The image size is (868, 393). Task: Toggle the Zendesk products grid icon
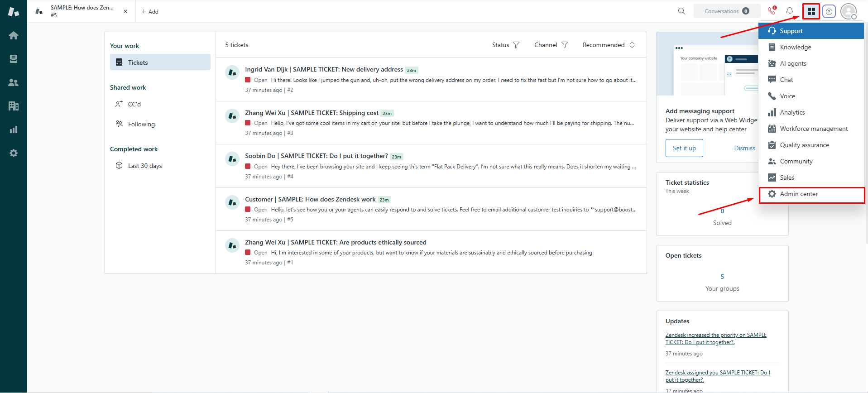pos(811,11)
